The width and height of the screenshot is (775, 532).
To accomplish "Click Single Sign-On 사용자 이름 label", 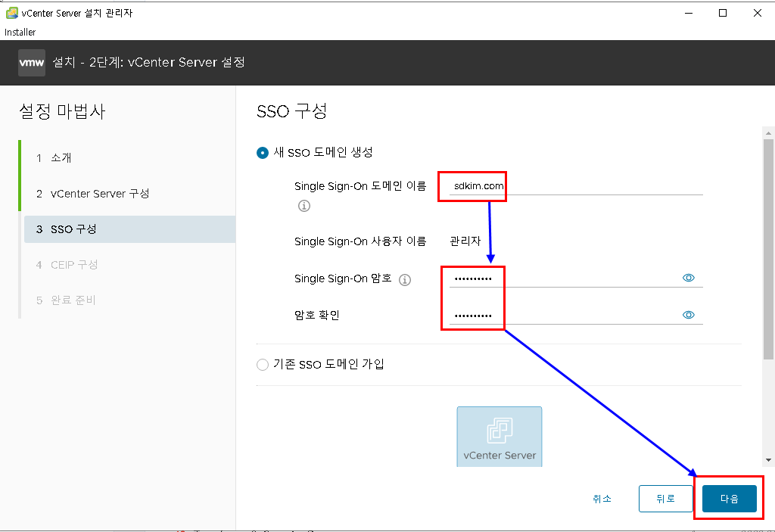I will pos(359,241).
